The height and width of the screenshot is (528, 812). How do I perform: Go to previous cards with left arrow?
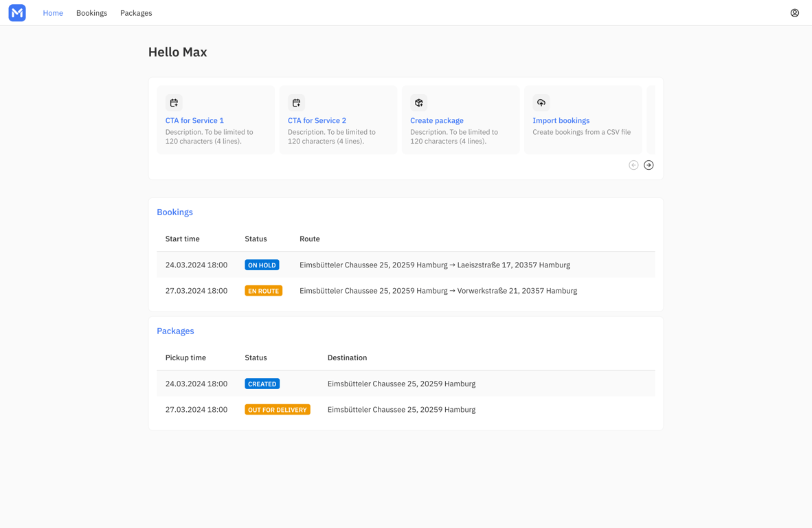(x=633, y=165)
